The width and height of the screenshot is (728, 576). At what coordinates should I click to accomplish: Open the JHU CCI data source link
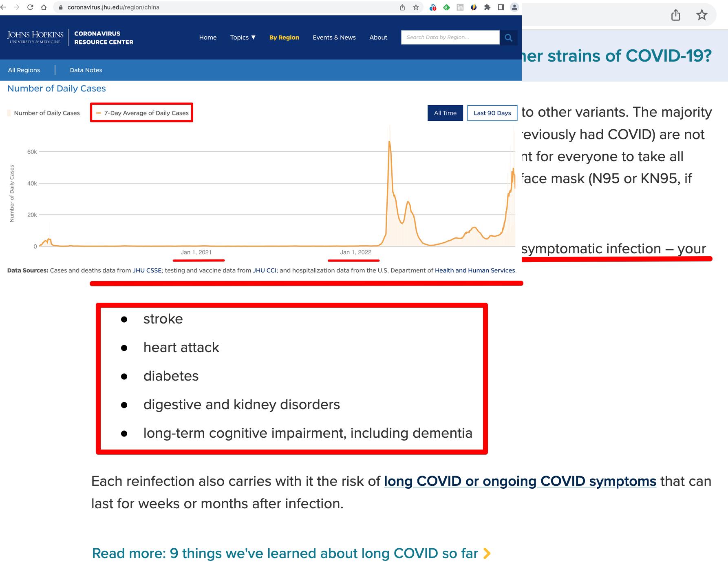(x=265, y=270)
